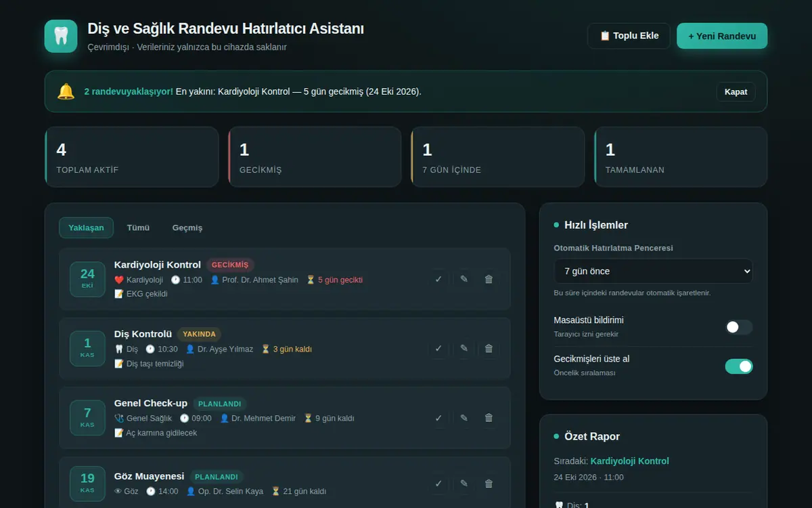The image size is (812, 508).
Task: Toggle Masaüstü bildirimi switch
Action: (739, 327)
